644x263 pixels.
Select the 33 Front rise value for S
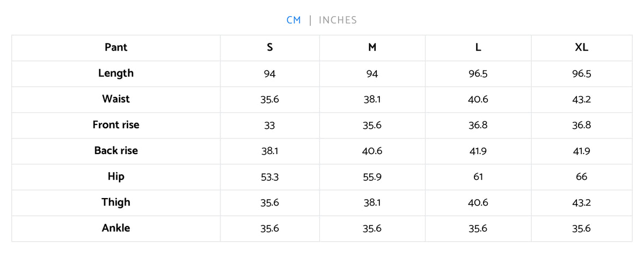(270, 126)
